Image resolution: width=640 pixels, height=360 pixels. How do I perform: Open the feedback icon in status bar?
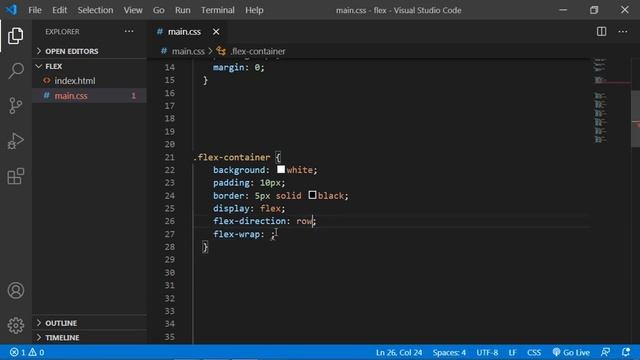(x=605, y=352)
